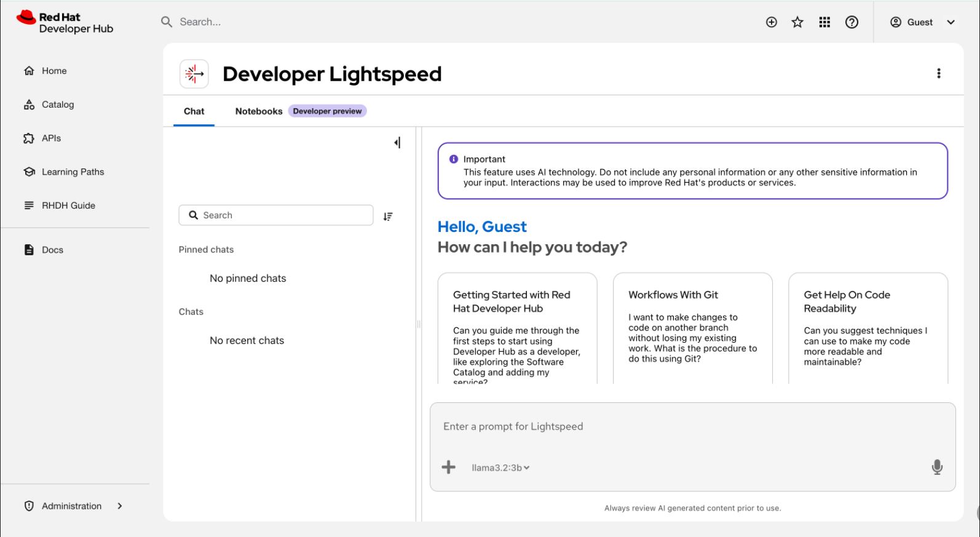This screenshot has height=537, width=980.
Task: Click the Docs file icon in sidebar
Action: [29, 250]
